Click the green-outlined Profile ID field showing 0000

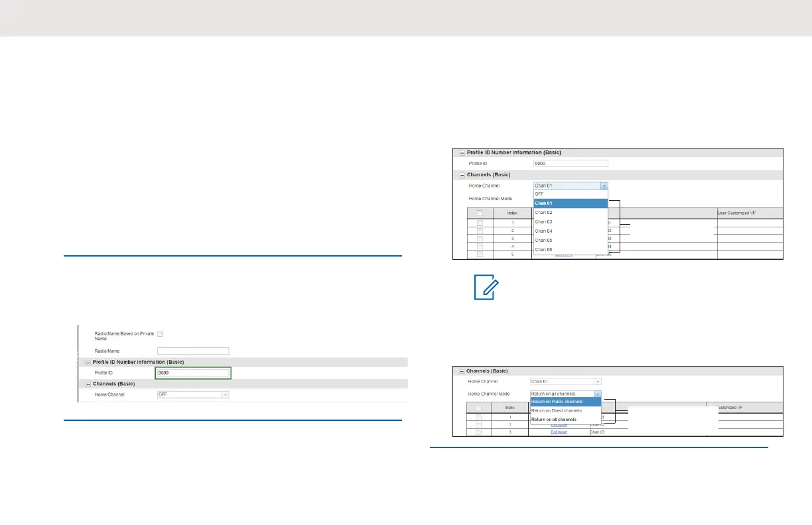click(x=193, y=373)
